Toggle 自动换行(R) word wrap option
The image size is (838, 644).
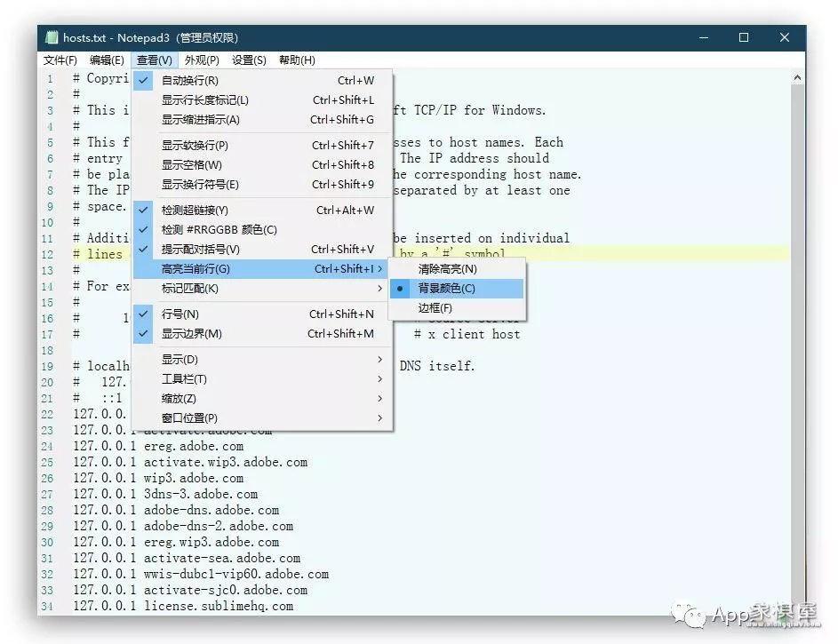[262, 80]
